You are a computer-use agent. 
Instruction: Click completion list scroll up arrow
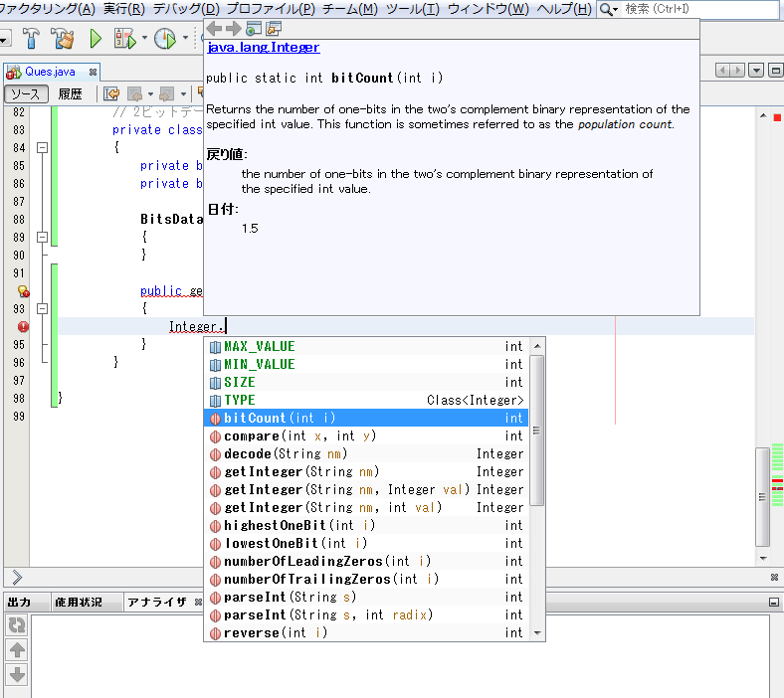click(x=537, y=346)
